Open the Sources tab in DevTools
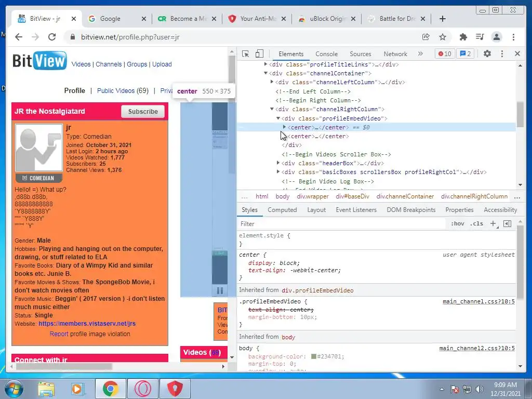 click(x=361, y=54)
